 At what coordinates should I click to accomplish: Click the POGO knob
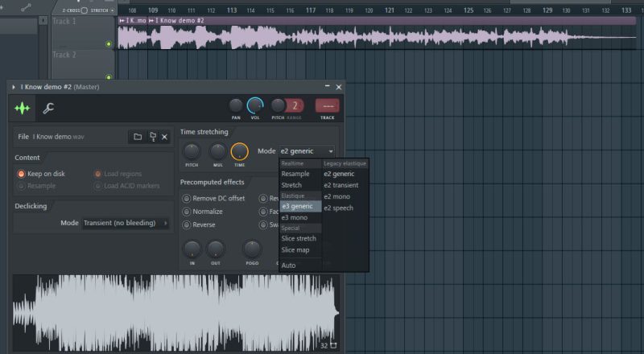pos(252,249)
